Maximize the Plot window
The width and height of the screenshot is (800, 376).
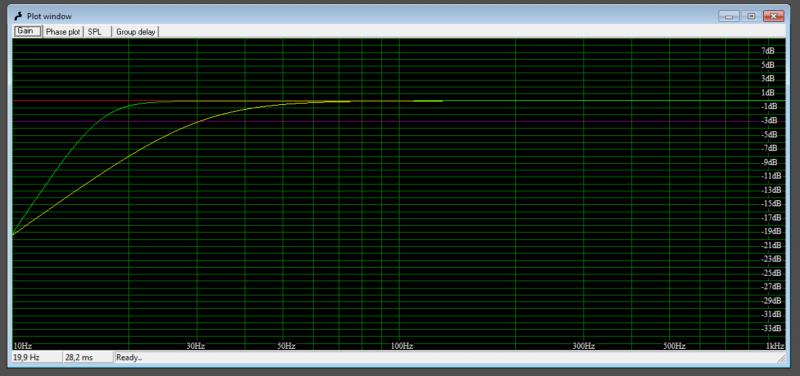coord(751,16)
